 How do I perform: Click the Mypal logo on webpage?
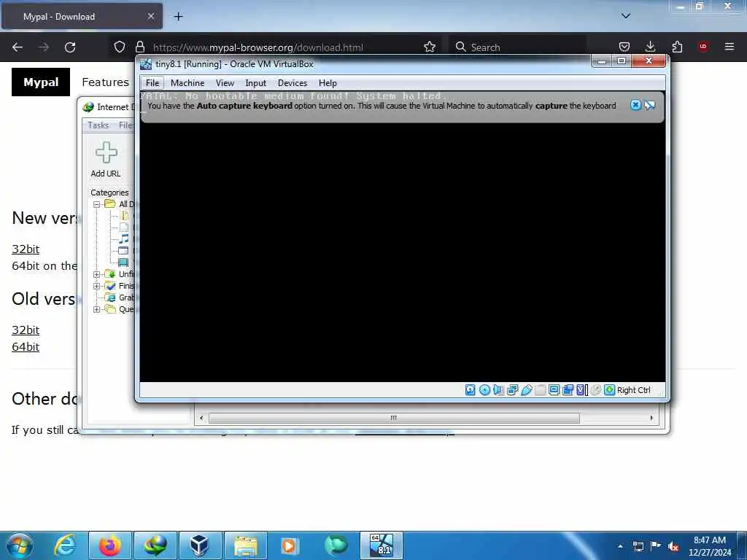41,82
